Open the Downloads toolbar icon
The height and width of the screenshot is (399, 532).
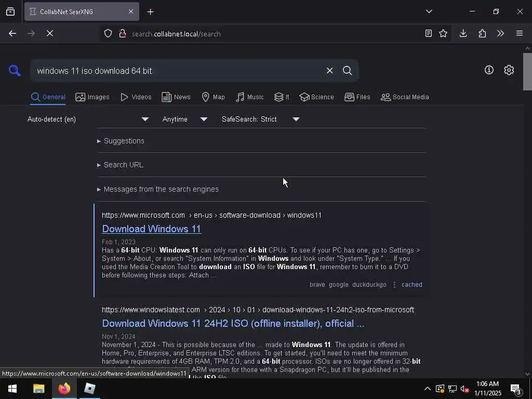click(463, 33)
